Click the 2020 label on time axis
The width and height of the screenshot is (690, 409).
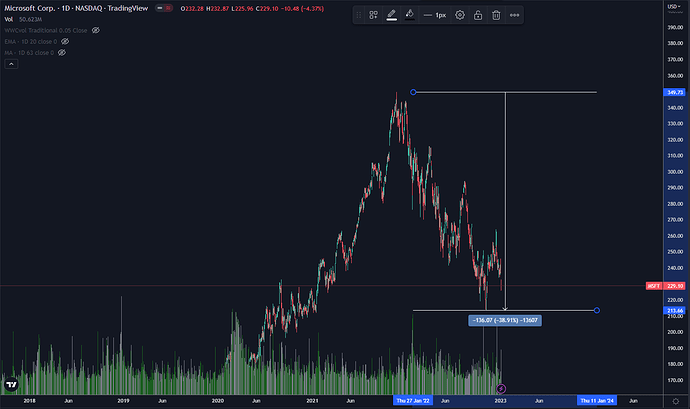218,401
